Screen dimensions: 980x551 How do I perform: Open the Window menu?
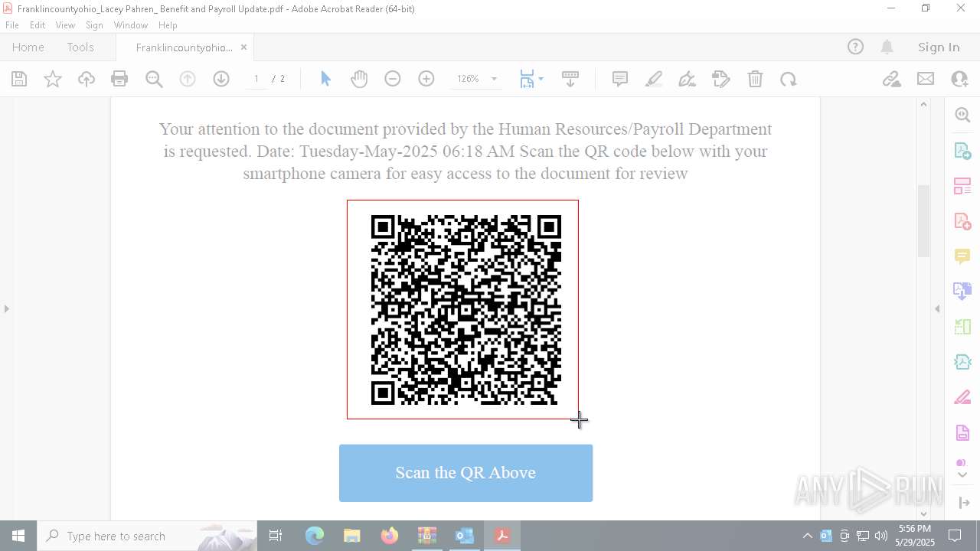pos(131,25)
